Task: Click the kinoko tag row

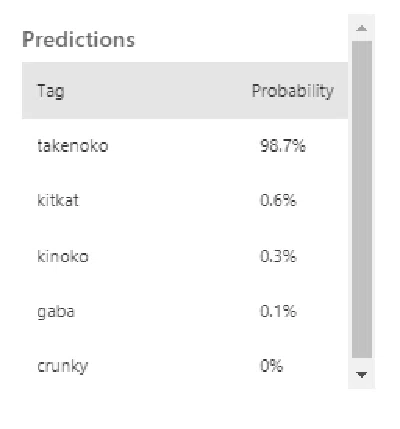Action: tap(185, 256)
